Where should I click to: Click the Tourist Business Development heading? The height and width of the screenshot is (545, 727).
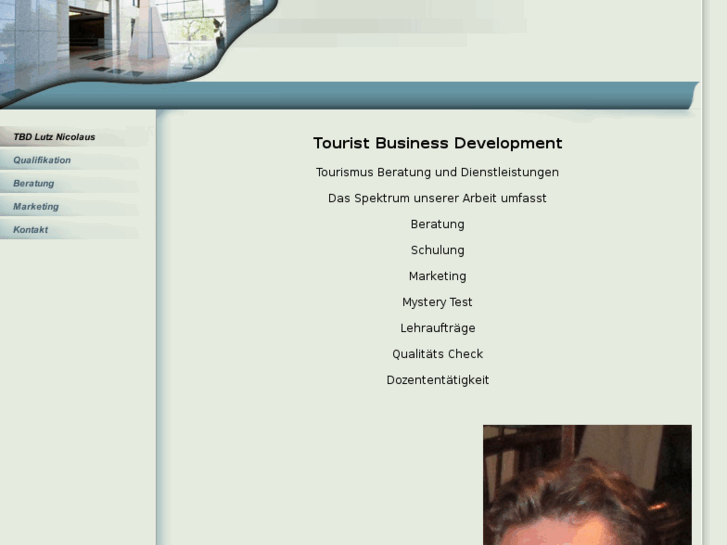point(437,143)
